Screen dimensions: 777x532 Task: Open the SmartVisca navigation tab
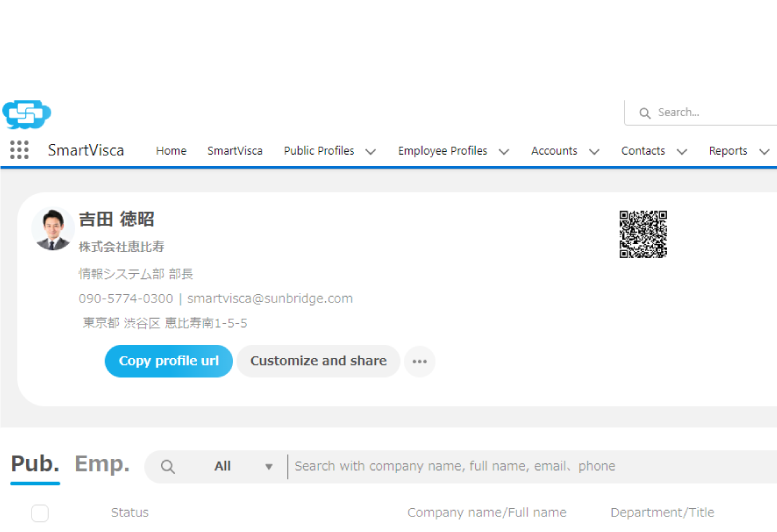(235, 151)
